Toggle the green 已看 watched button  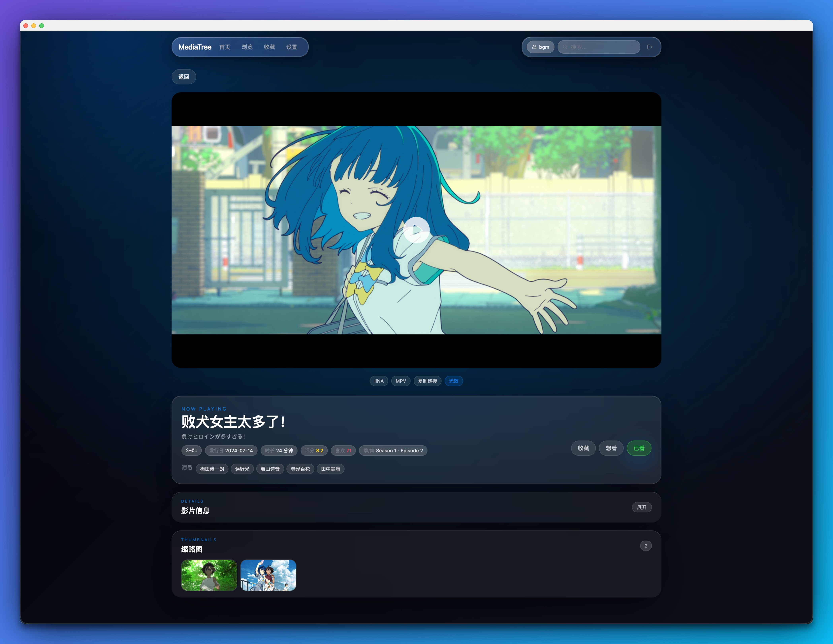point(639,448)
